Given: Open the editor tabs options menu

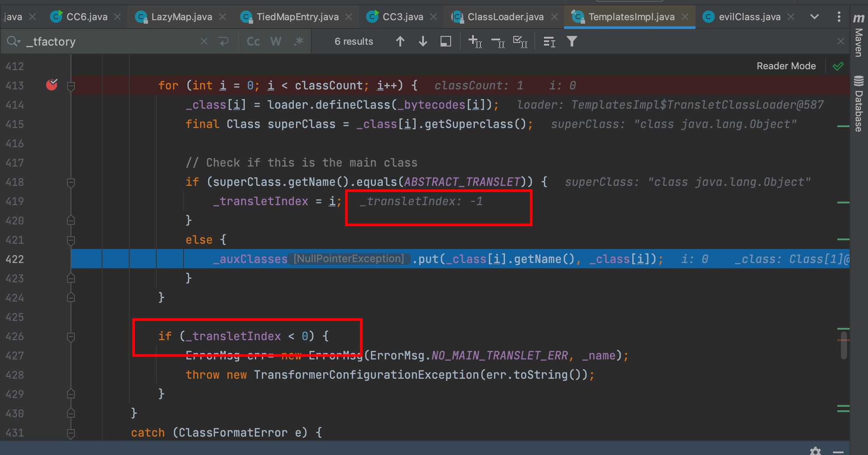Looking at the screenshot, I should [839, 17].
